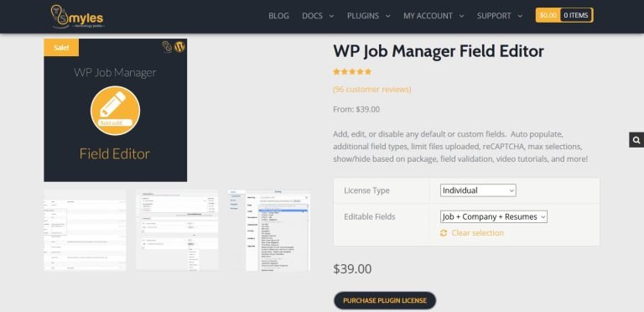This screenshot has width=644, height=312.
Task: Open the search magnifier side button
Action: [x=636, y=140]
